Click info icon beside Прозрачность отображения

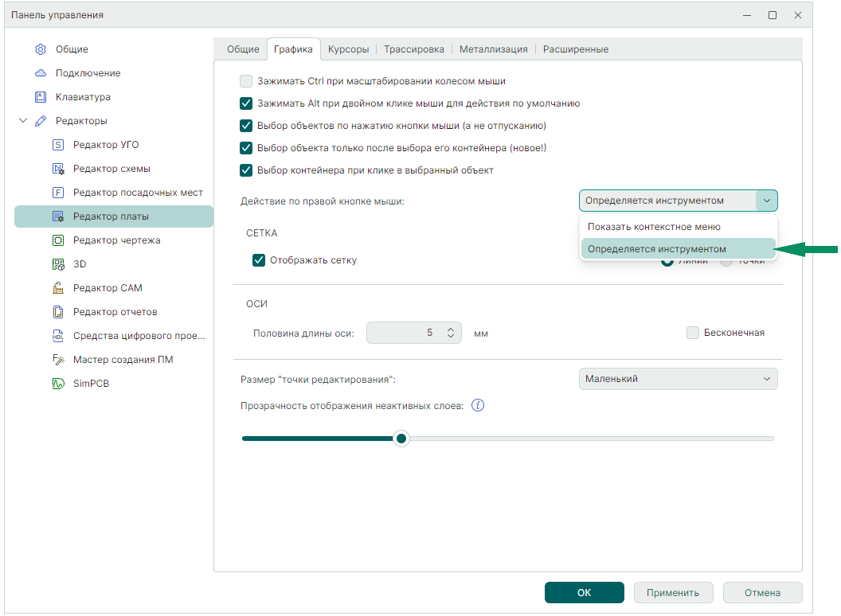point(478,406)
